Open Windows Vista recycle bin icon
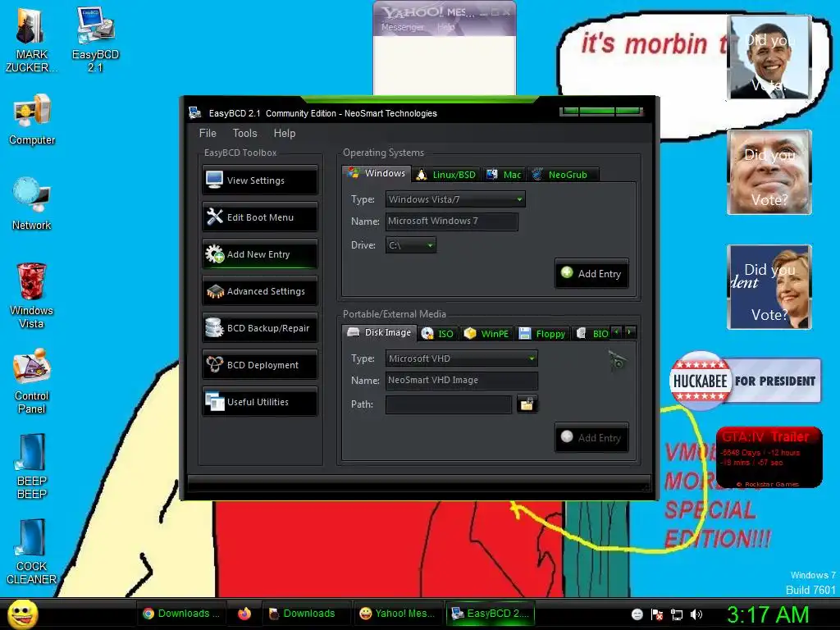The image size is (840, 630). tap(32, 295)
